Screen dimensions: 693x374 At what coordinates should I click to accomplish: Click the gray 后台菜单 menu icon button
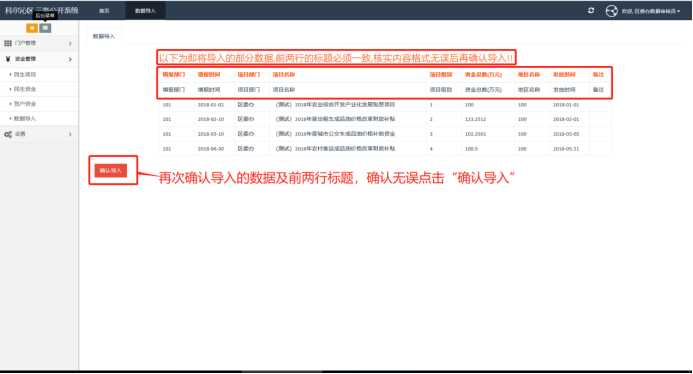point(45,28)
